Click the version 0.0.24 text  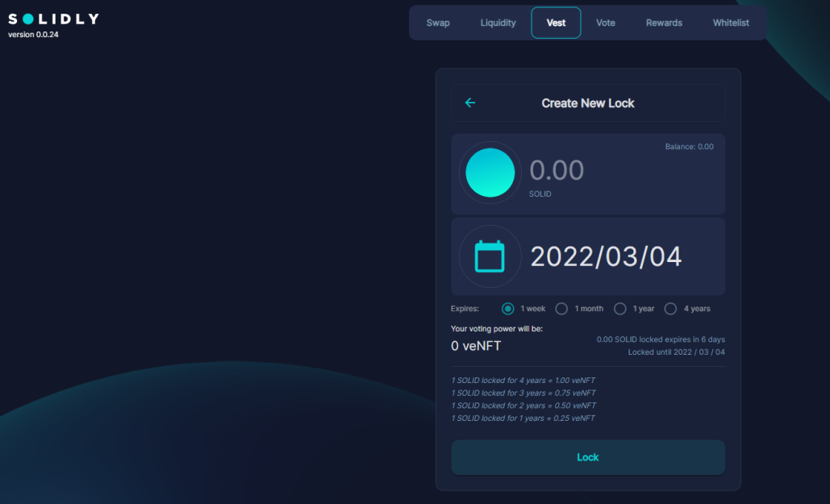33,35
